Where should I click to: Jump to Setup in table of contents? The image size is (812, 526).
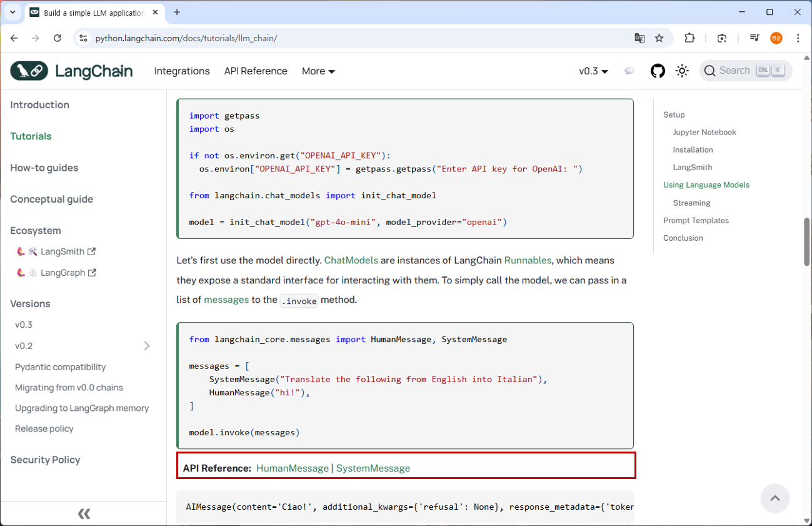click(674, 114)
